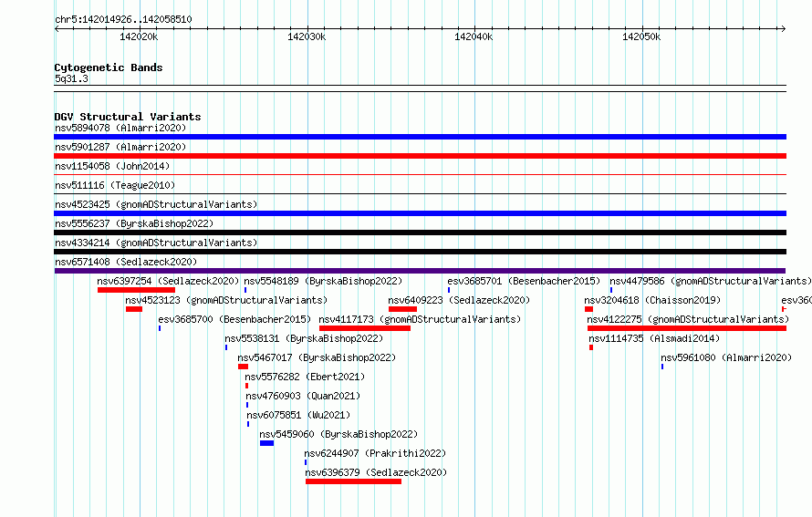
Task: Click the 142020k ruler label
Action: pyautogui.click(x=139, y=36)
